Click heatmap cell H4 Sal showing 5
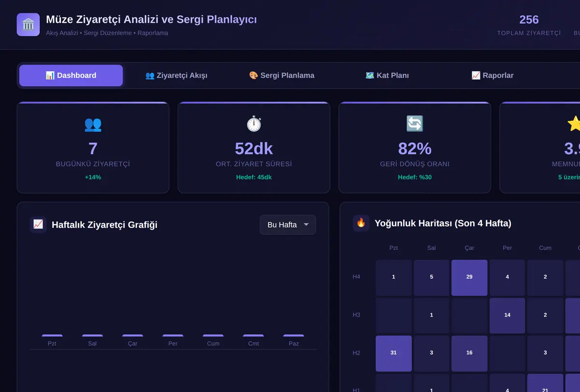 (x=432, y=277)
